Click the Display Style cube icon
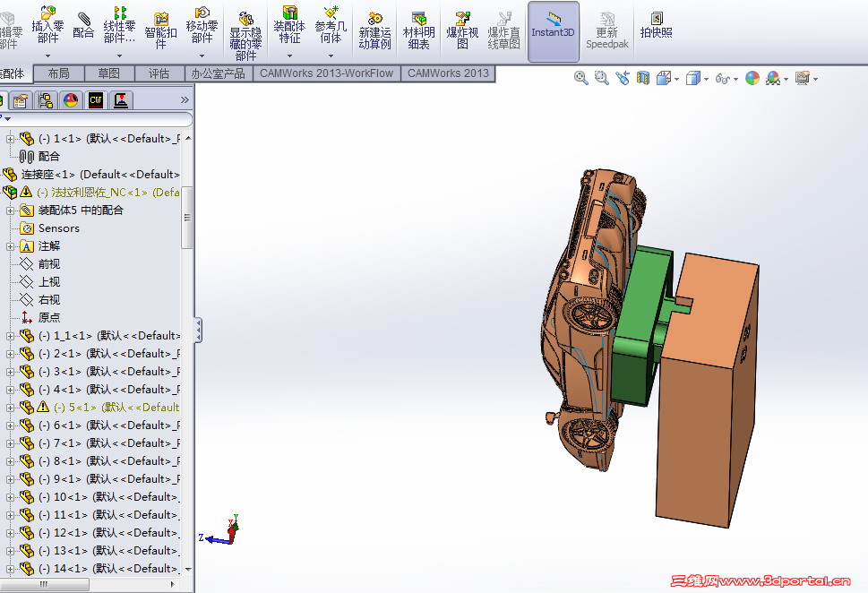 tap(692, 78)
